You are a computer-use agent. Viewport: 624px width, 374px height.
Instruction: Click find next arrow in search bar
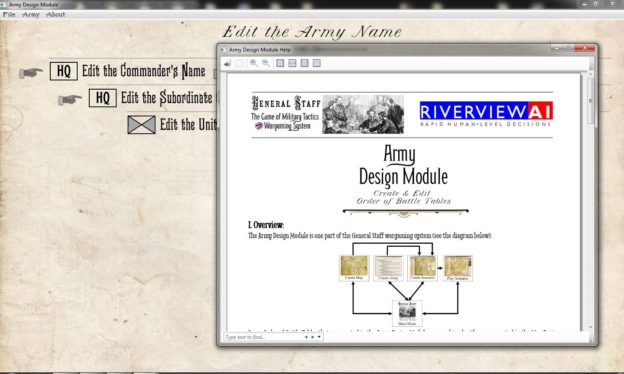click(x=312, y=337)
